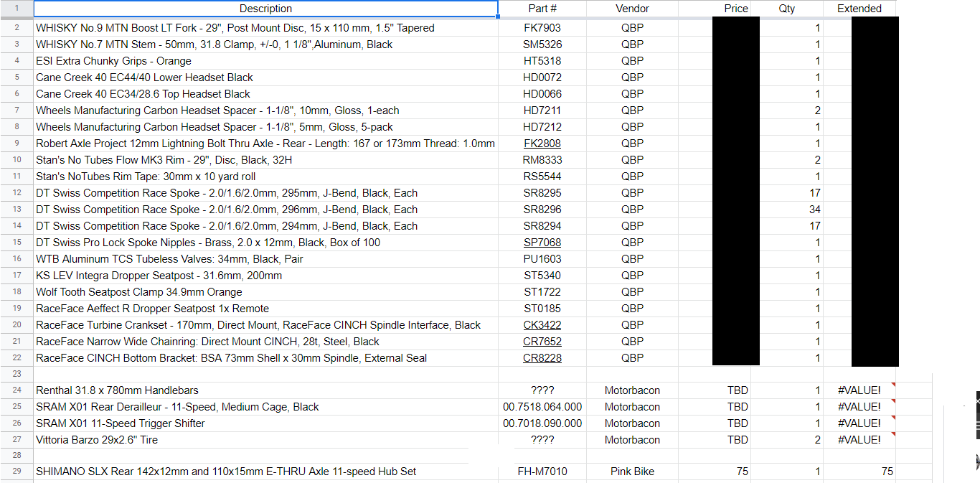Open the SP7068 part number link

(542, 243)
